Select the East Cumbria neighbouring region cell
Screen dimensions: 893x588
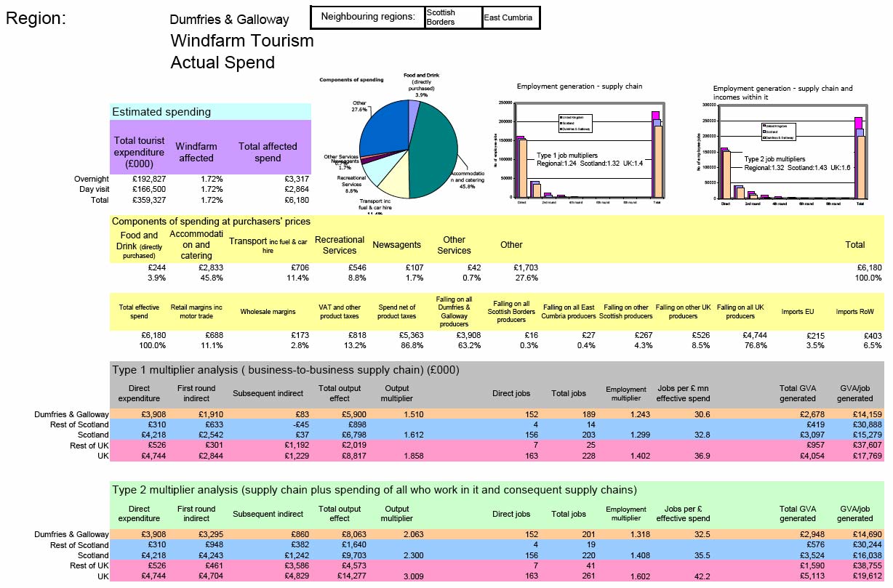[510, 17]
